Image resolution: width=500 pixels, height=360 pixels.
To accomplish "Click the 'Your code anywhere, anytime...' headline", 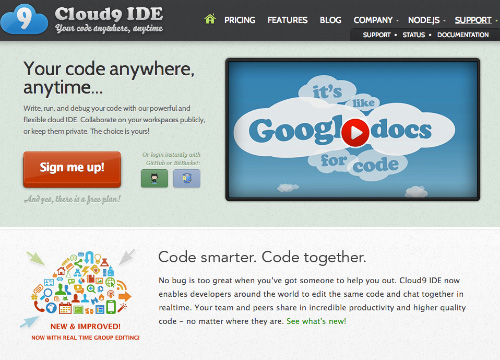I will point(109,78).
